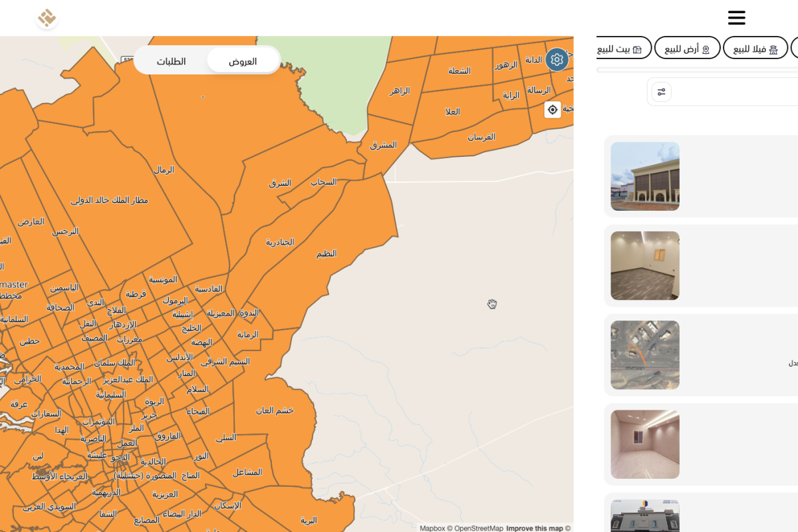Viewport: 798px width, 532px height.
Task: Select العريجاء الأوسط district on map
Action: [x=59, y=476]
